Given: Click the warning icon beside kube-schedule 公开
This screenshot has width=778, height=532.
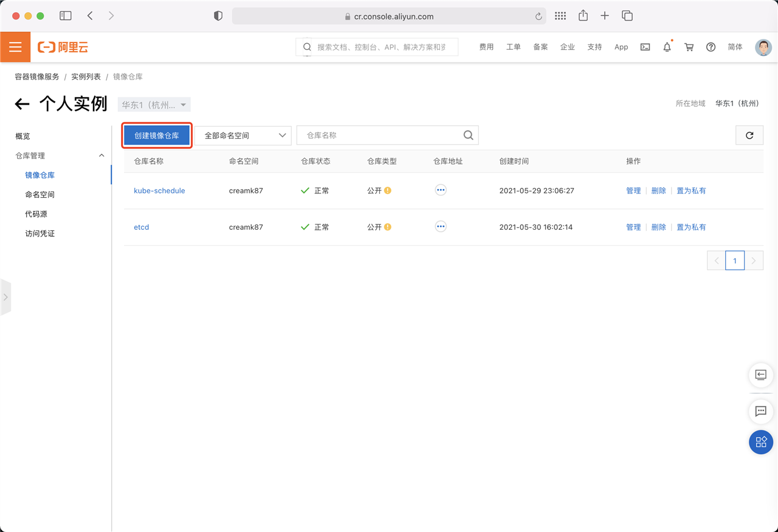Looking at the screenshot, I should click(388, 190).
